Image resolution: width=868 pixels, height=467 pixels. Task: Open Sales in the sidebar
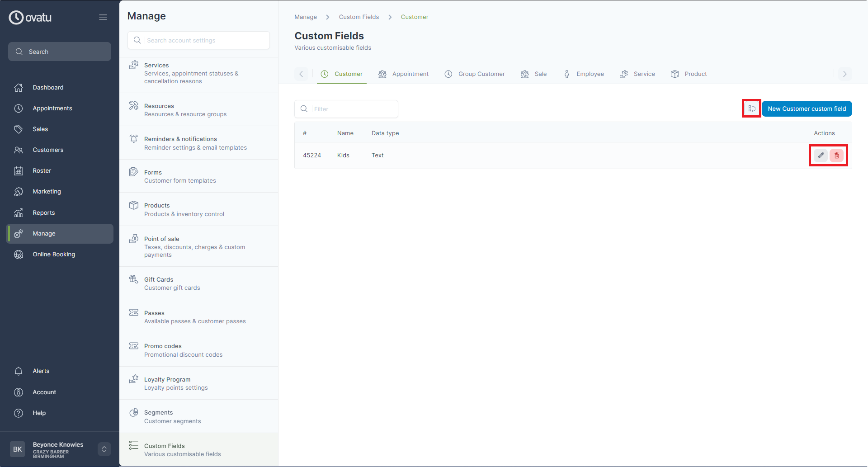(x=60, y=129)
